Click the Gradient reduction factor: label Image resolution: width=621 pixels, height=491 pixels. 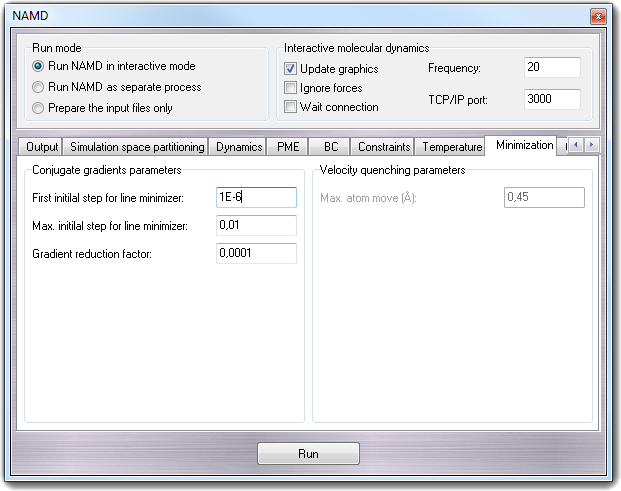coord(92,254)
